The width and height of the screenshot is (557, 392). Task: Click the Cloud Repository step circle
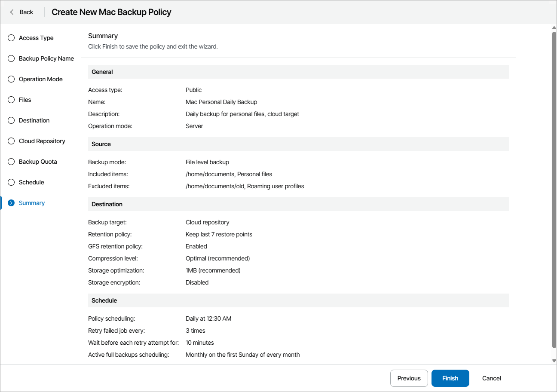pyautogui.click(x=11, y=141)
